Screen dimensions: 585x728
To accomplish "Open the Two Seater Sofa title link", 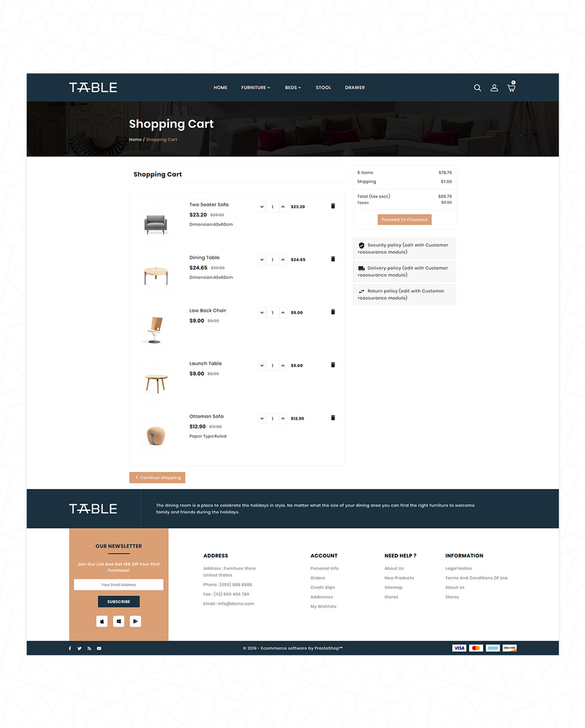I will (209, 204).
